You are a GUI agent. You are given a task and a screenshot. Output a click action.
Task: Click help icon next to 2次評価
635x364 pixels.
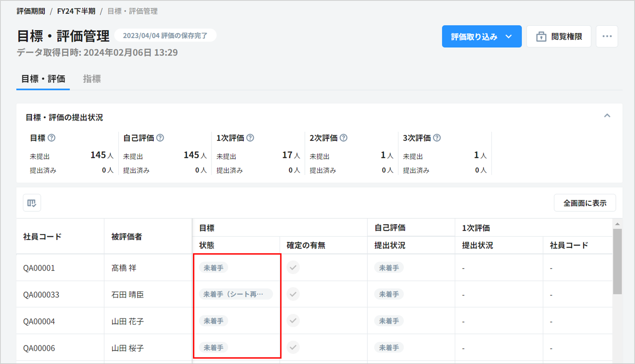pos(344,138)
